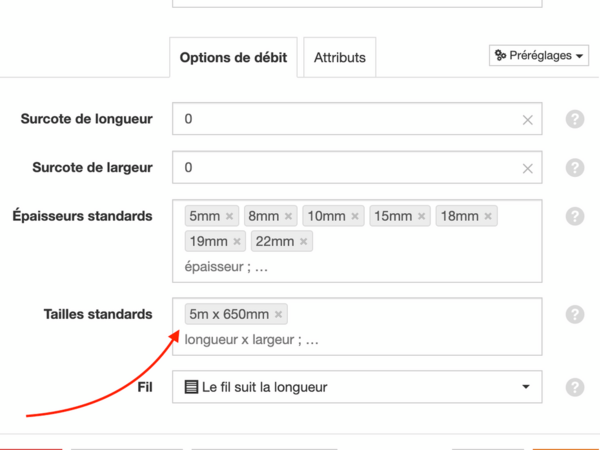Screen dimensions: 600x450
Task: Focus the épaisseur entry field
Action: (300, 267)
